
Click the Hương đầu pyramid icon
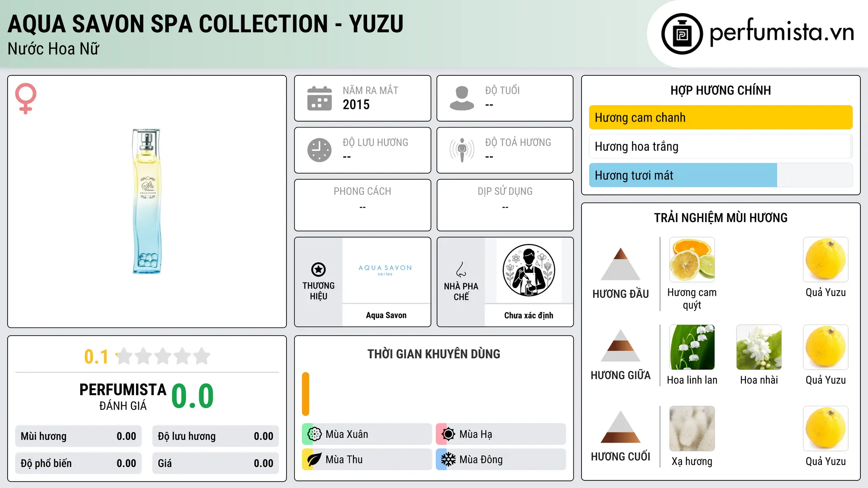point(620,264)
